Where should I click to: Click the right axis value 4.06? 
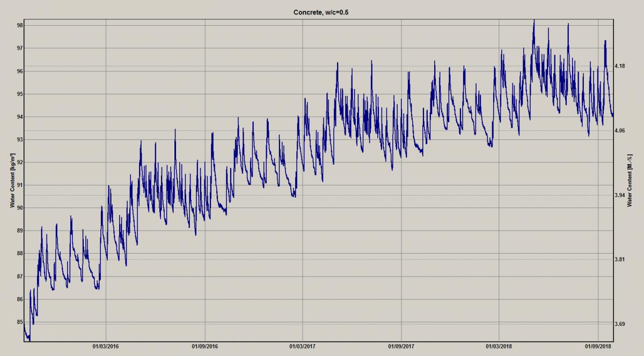[x=621, y=130]
